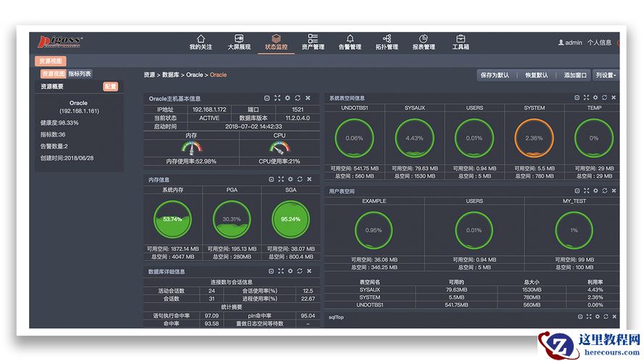Viewport: 644px width, 361px height.
Task: Click the 健康度:98.33% text
Action: [59, 123]
